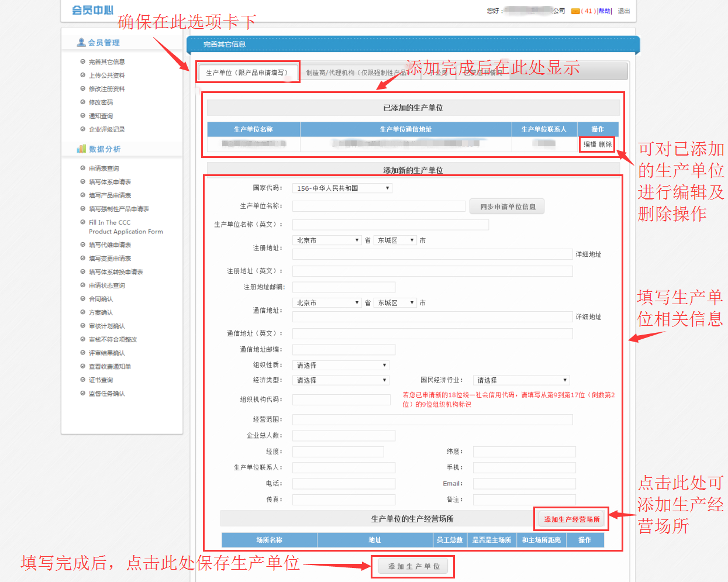The image size is (728, 582).
Task: Switch to 生产单位（限产品申请填写）tab
Action: tap(247, 73)
